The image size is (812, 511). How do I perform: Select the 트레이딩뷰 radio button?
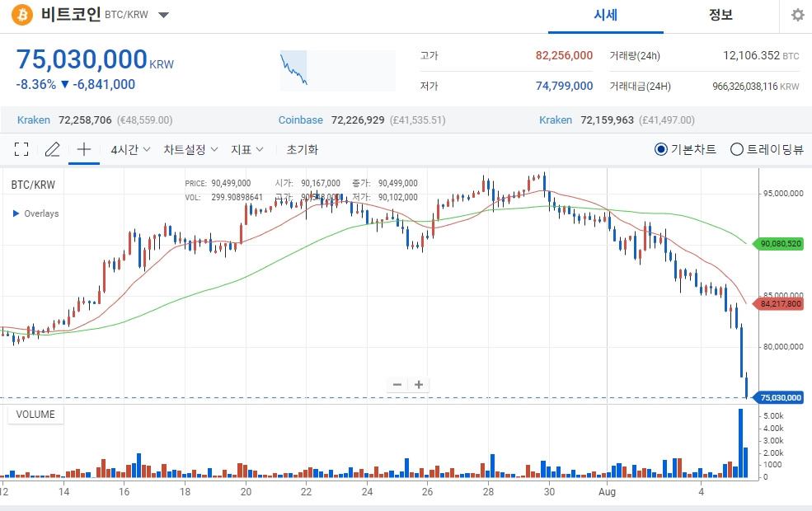[x=736, y=150]
